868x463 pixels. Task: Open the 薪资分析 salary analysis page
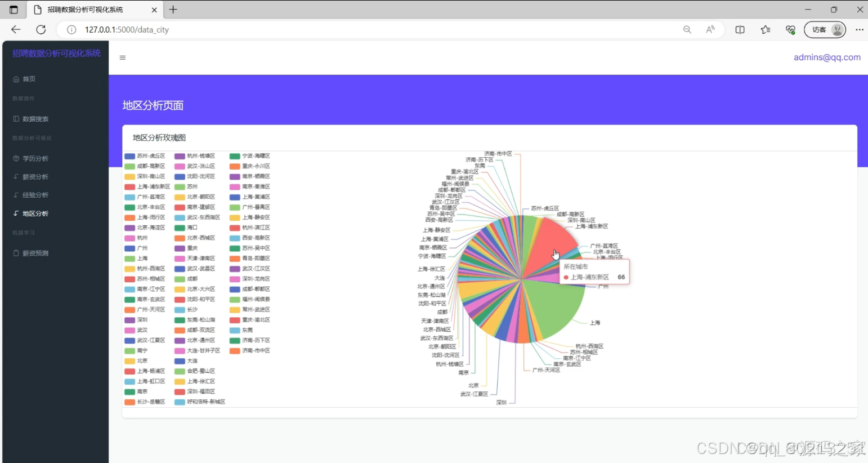click(x=35, y=176)
